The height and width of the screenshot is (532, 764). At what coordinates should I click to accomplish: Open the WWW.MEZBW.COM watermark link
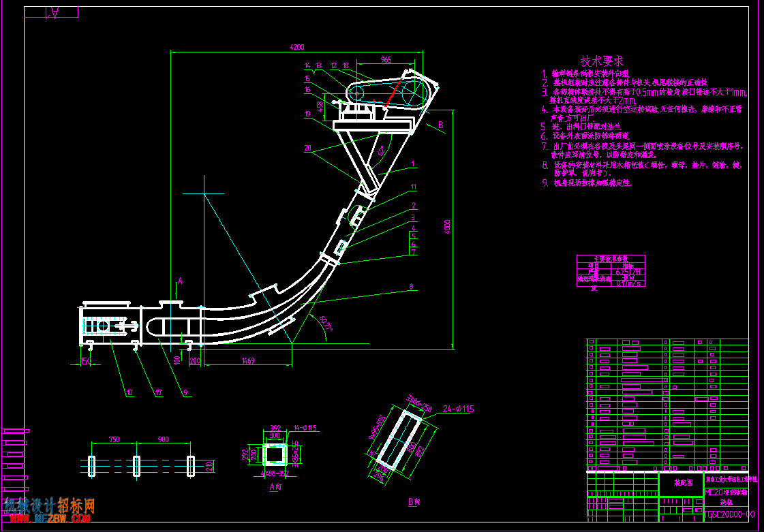coord(50,518)
